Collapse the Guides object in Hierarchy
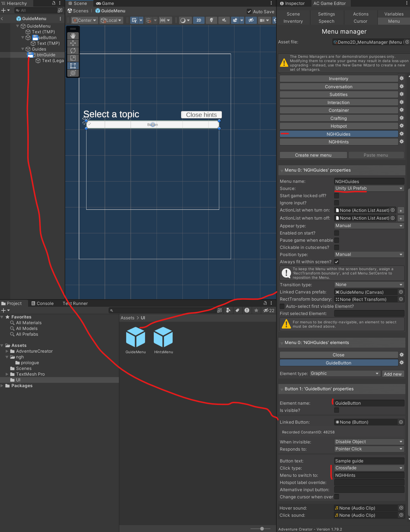The image size is (410, 532). [23, 49]
